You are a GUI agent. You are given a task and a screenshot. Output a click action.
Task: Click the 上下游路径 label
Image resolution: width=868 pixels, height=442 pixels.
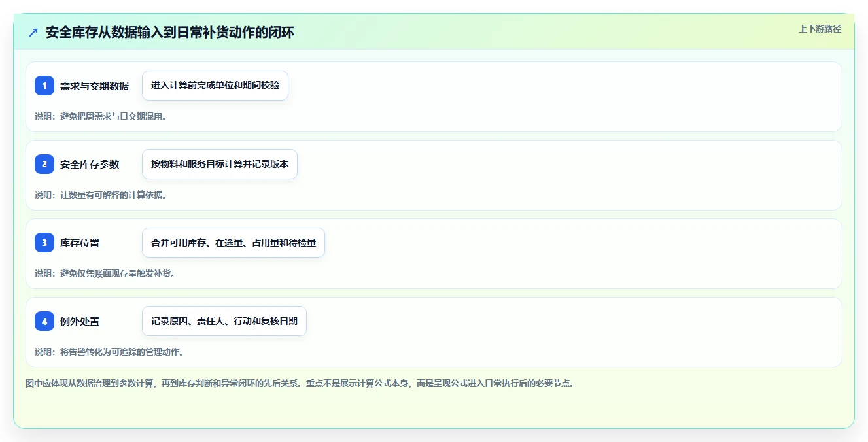click(820, 29)
